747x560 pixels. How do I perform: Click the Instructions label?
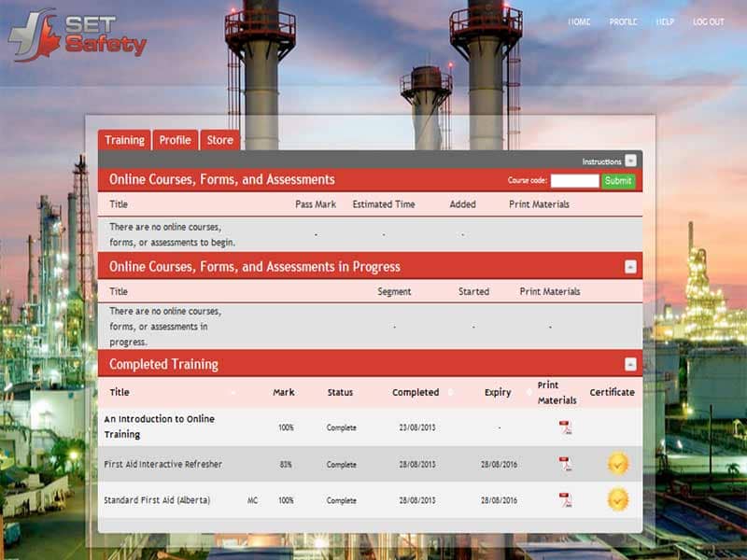point(601,161)
